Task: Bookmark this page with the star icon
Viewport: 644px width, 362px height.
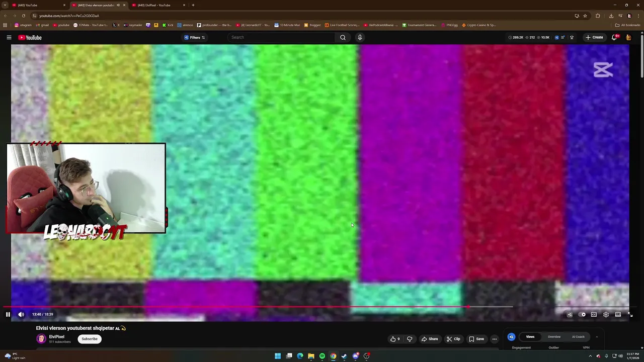Action: tap(585, 16)
